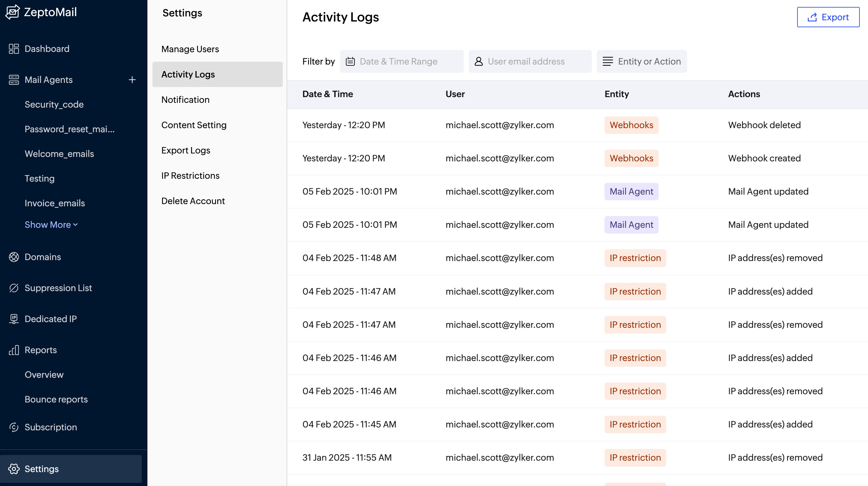Open Bounce reports under Reports

pyautogui.click(x=56, y=399)
